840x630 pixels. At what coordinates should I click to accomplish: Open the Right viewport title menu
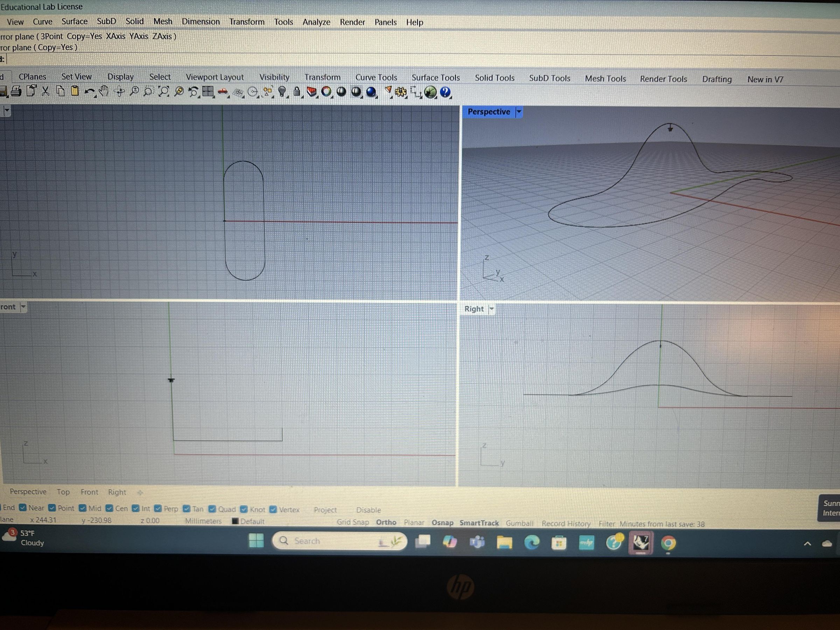tap(491, 309)
